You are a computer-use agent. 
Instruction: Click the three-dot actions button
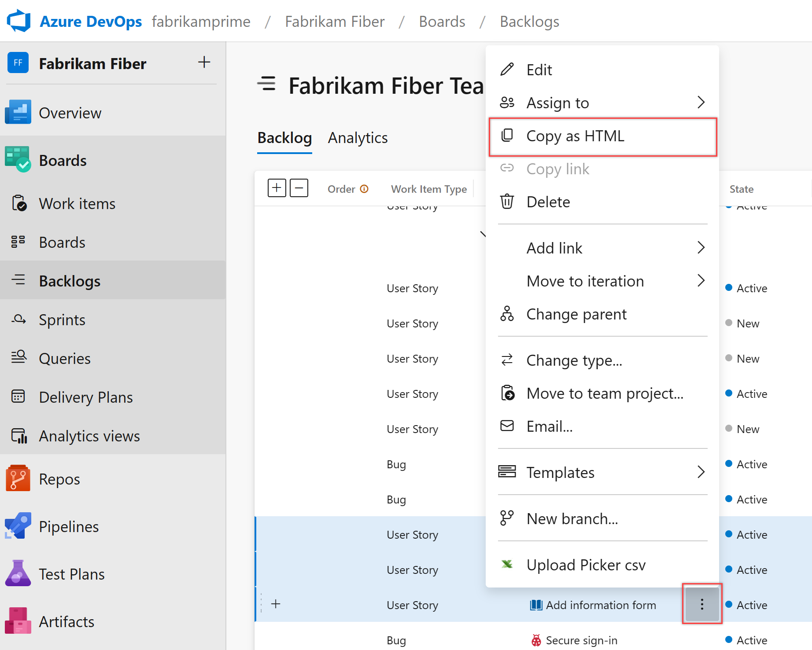(x=702, y=604)
